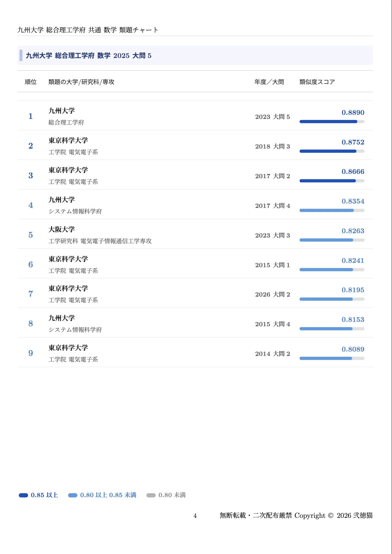Screen dimensions: 392x554
Task: Click '九州大学' in the rank 1 row
Action: [x=62, y=111]
